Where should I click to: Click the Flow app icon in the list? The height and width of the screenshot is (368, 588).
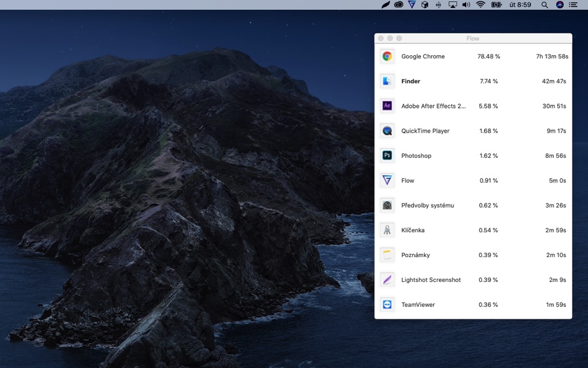pyautogui.click(x=387, y=180)
